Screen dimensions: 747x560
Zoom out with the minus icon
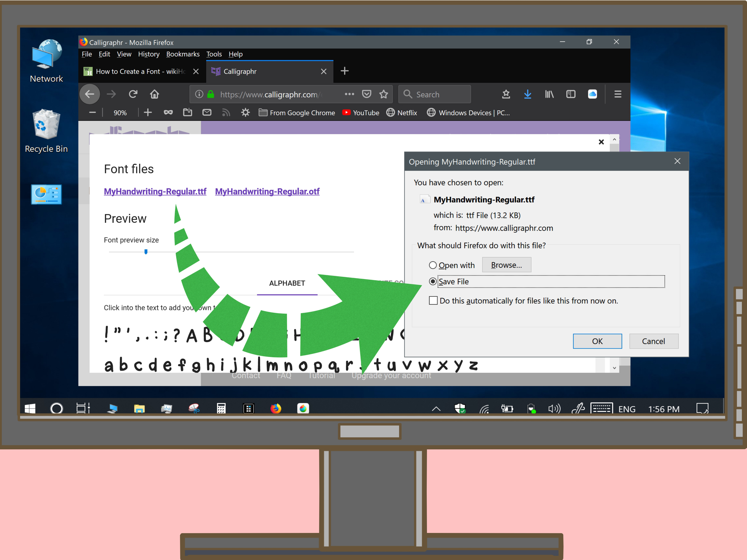(92, 112)
